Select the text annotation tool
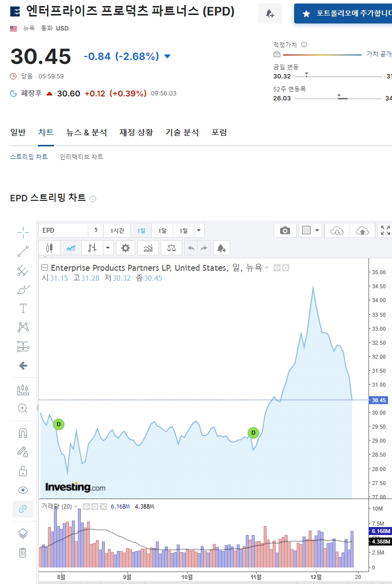This screenshot has height=584, width=392. coord(23,308)
